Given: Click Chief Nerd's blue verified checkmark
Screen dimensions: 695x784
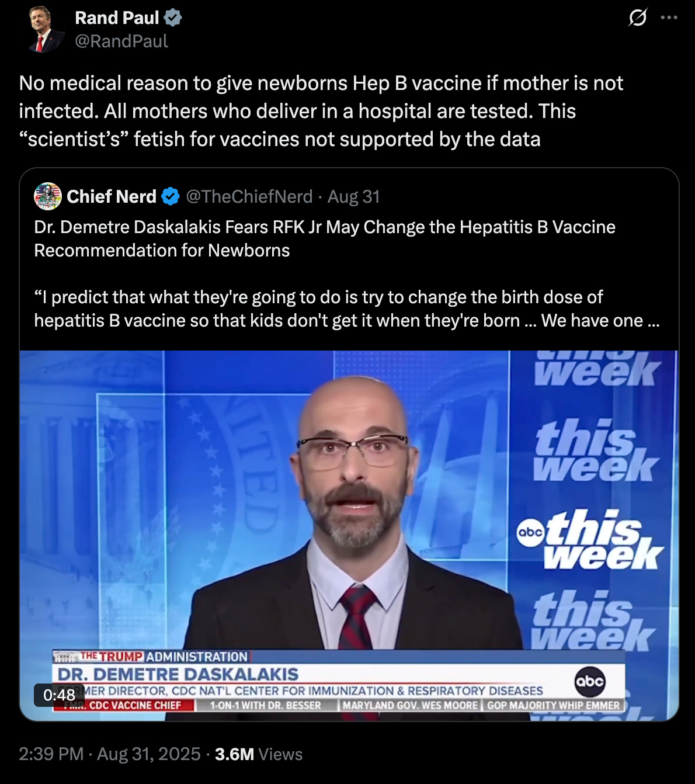Looking at the screenshot, I should (x=170, y=196).
